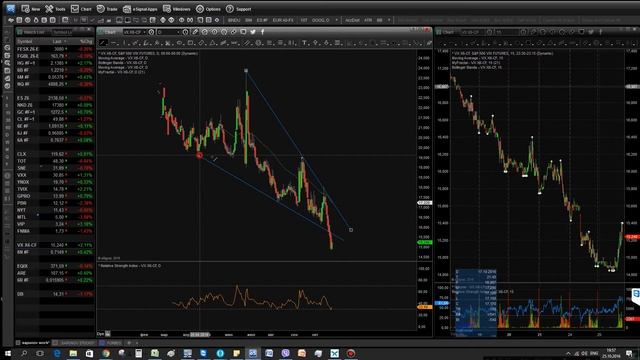Expand the symbol shortcuts dropdown after GOOG.O
The height and width of the screenshot is (360, 640).
(x=336, y=20)
